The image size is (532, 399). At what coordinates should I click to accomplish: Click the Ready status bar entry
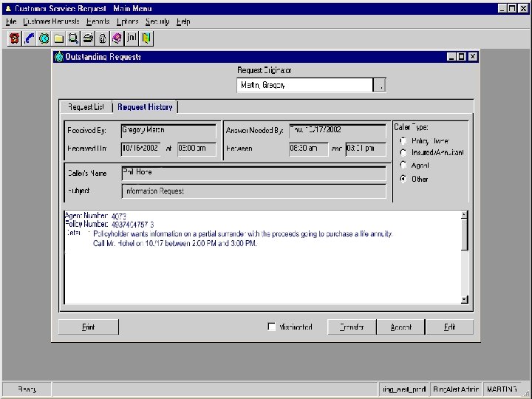tap(27, 389)
